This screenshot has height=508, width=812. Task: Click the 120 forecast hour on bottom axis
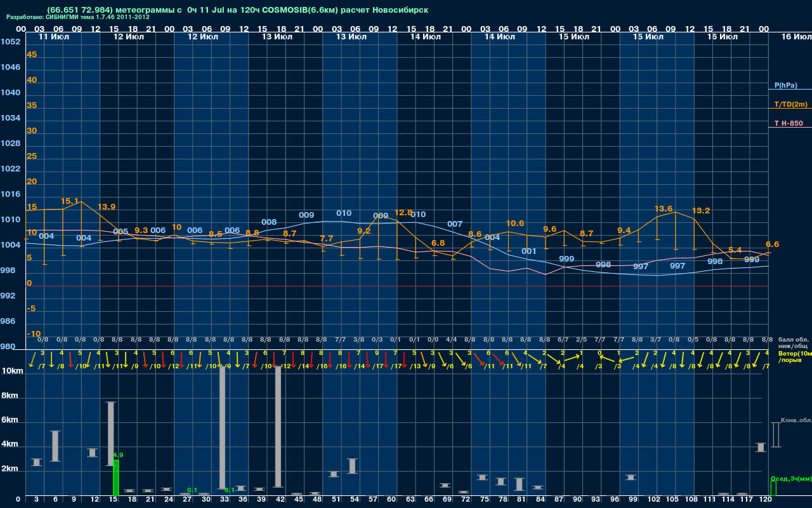coord(766,500)
